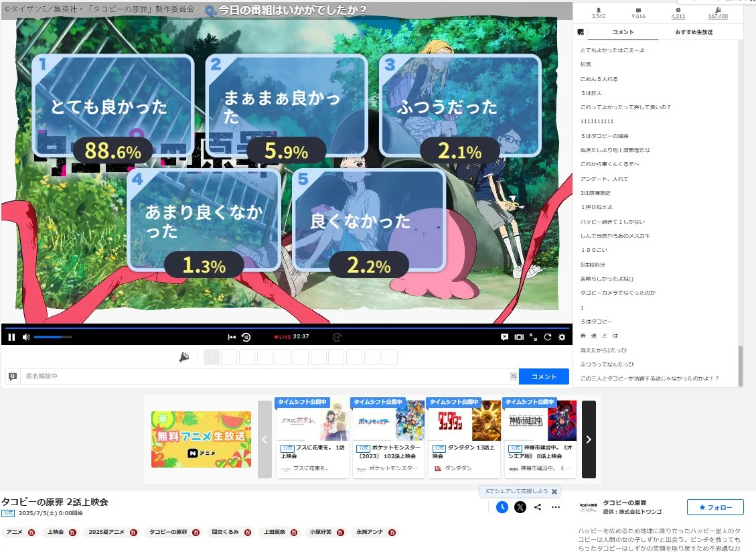Open ポケットモンスター 102話上映会 card

tap(388, 438)
